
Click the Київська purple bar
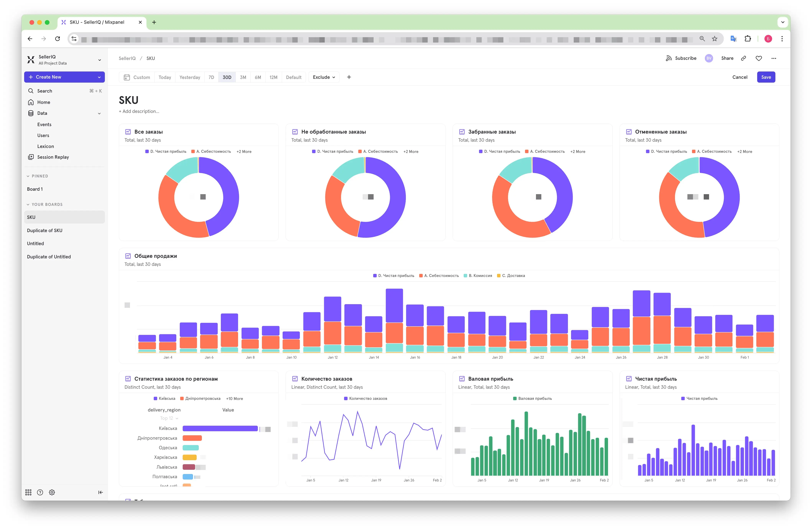(220, 428)
